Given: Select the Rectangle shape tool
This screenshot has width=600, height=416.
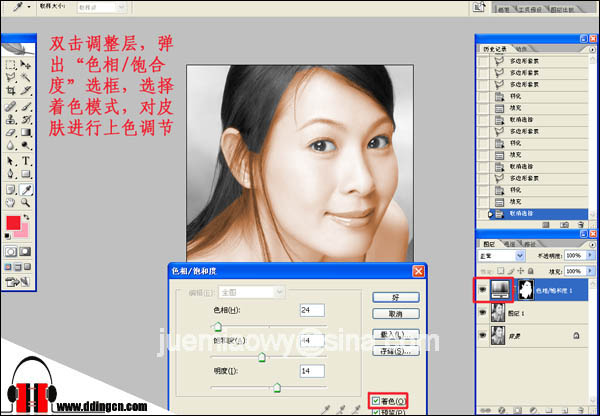Looking at the screenshot, I should pyautogui.click(x=26, y=174).
